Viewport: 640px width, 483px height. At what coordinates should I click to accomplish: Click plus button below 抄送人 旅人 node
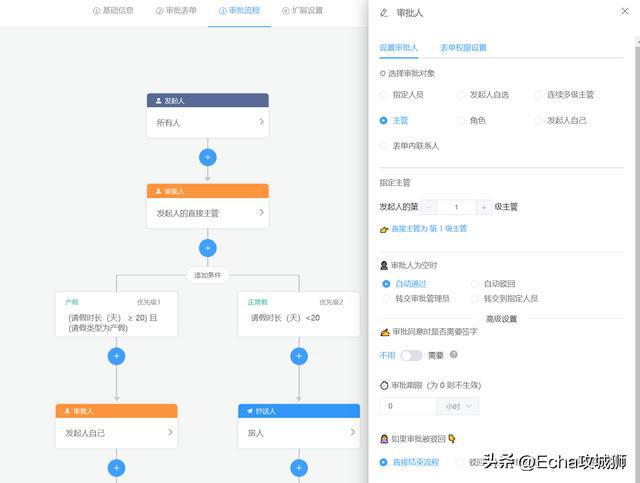[x=299, y=468]
